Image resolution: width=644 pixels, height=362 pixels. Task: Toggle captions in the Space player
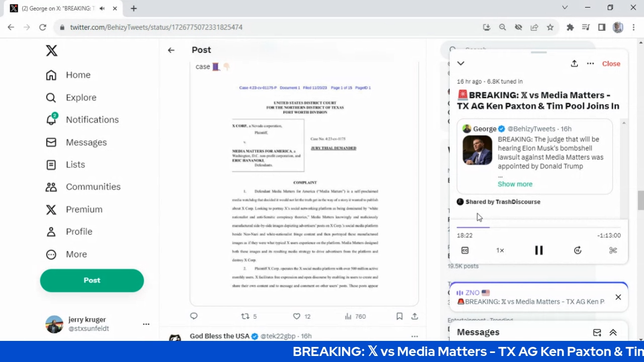465,250
